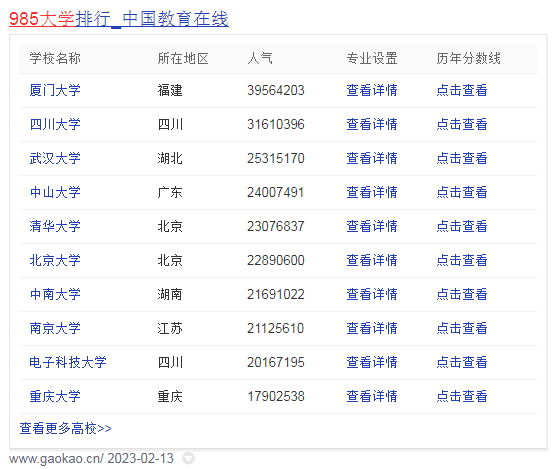Select popularity value 23076837
This screenshot has width=557, height=469.
tap(276, 226)
